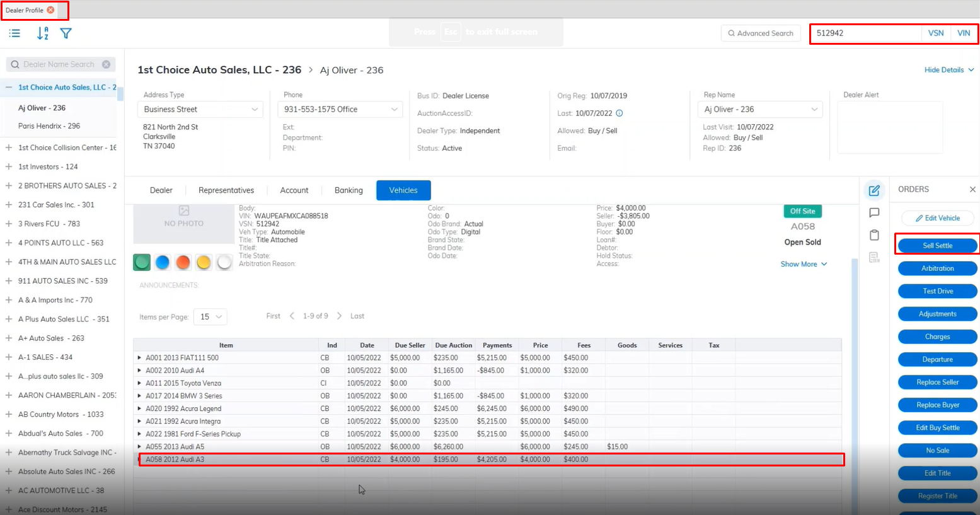
Task: Click the Hide Details link
Action: coord(948,70)
